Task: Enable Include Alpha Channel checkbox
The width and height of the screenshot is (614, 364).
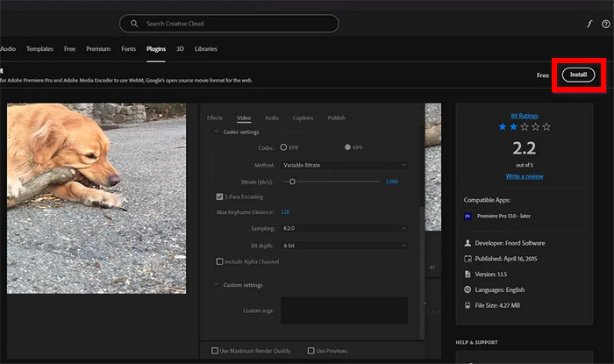Action: [x=219, y=261]
